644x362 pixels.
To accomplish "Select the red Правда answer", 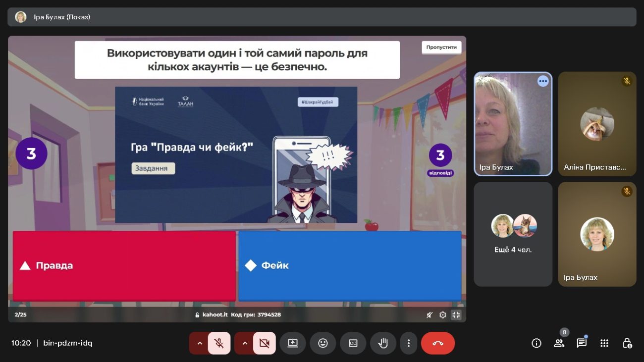I will (124, 266).
